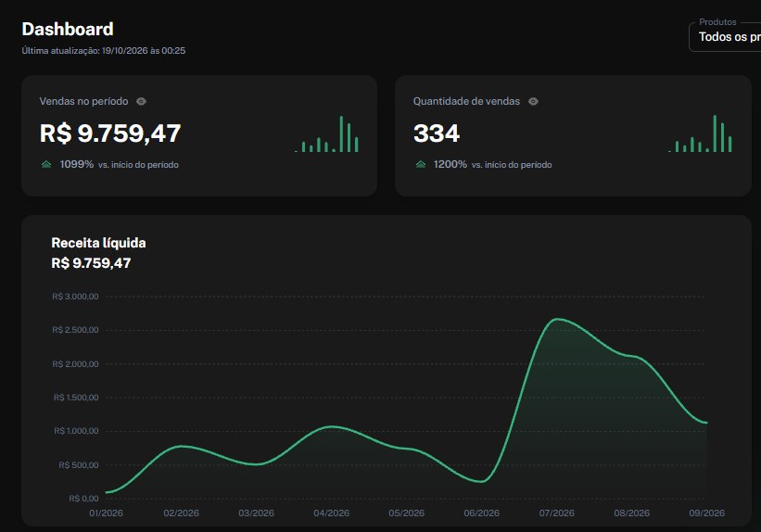
Task: Click the 1200% growth indicator
Action: coord(450,164)
